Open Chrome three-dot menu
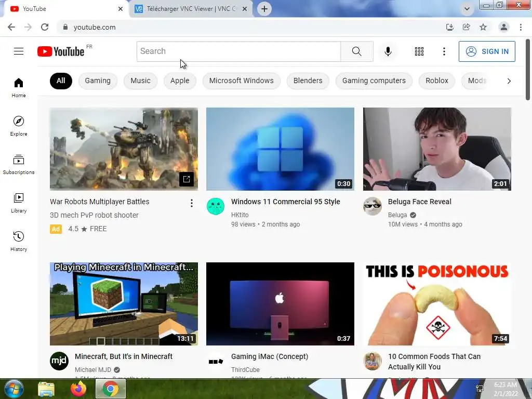532x399 pixels. click(521, 27)
